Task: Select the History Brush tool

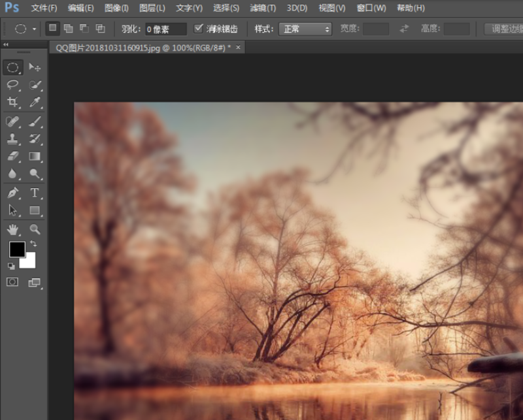Action: 35,138
